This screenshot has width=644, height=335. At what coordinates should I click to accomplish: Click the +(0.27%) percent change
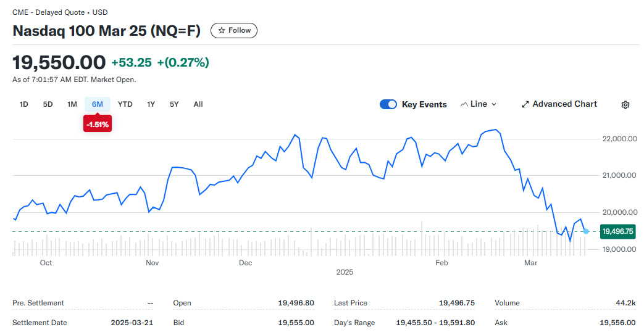pyautogui.click(x=183, y=62)
